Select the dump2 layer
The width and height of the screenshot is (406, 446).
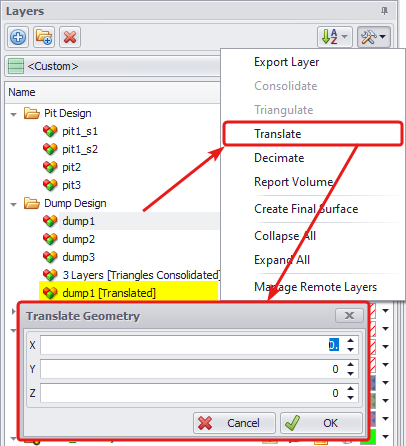79,239
